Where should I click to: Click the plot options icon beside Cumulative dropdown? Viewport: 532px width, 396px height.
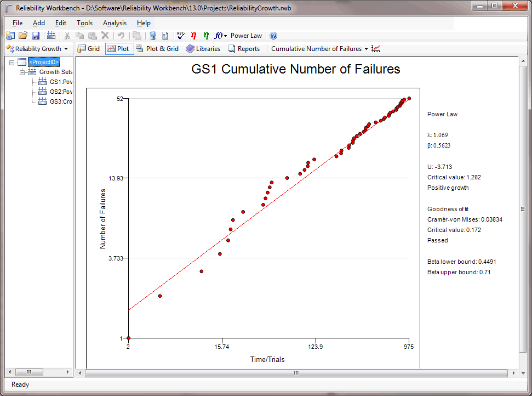(x=376, y=49)
